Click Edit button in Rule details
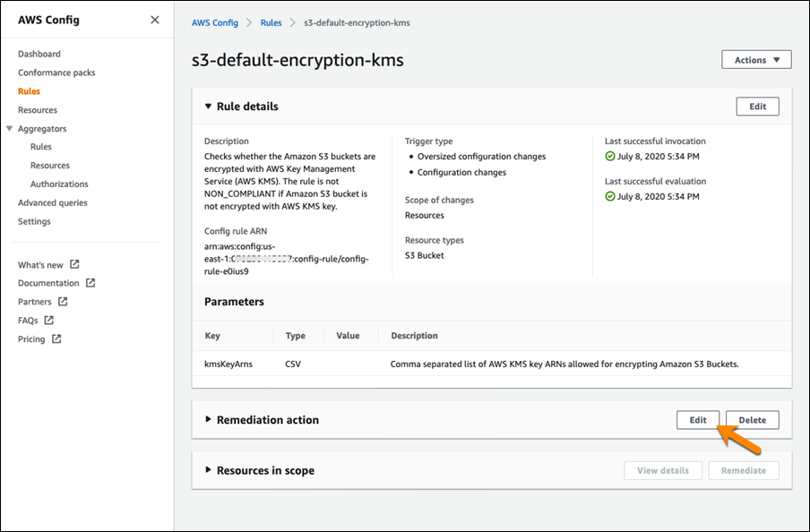Screen dimensions: 810x532 click(757, 107)
